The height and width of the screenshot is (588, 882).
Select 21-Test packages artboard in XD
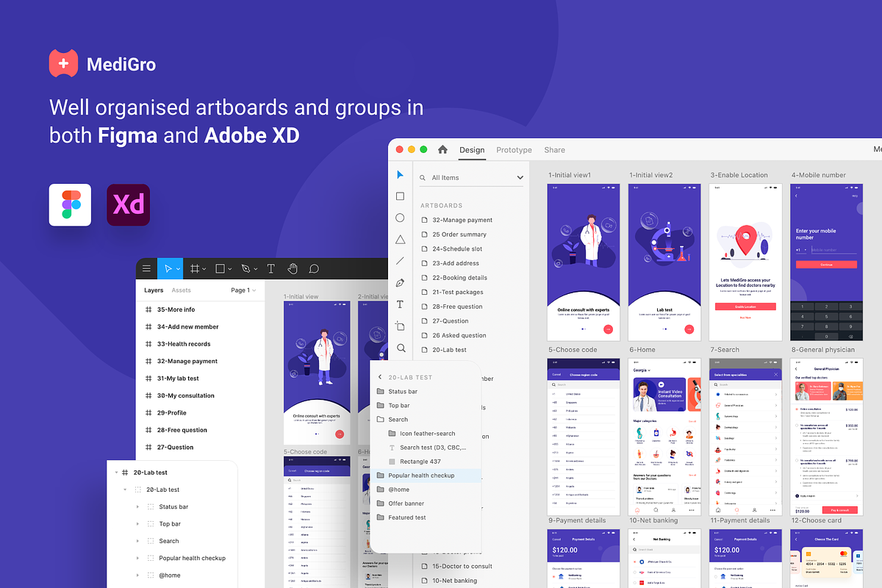coord(458,292)
